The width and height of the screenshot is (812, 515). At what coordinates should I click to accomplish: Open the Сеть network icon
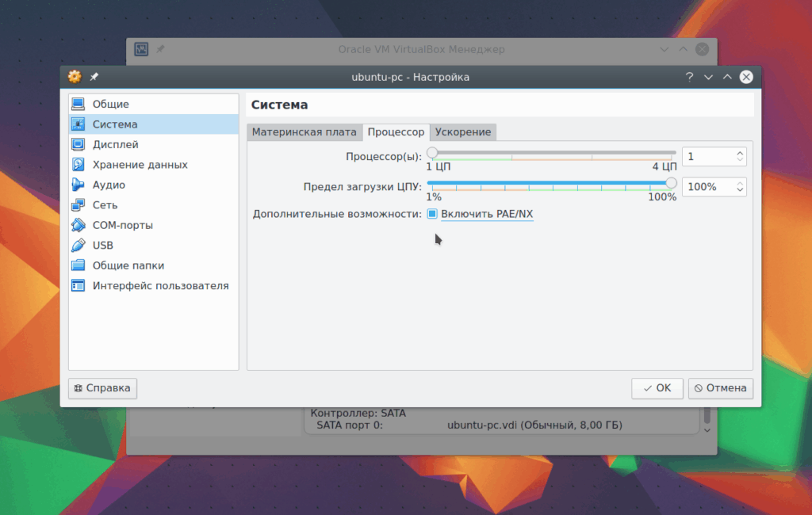(x=79, y=205)
